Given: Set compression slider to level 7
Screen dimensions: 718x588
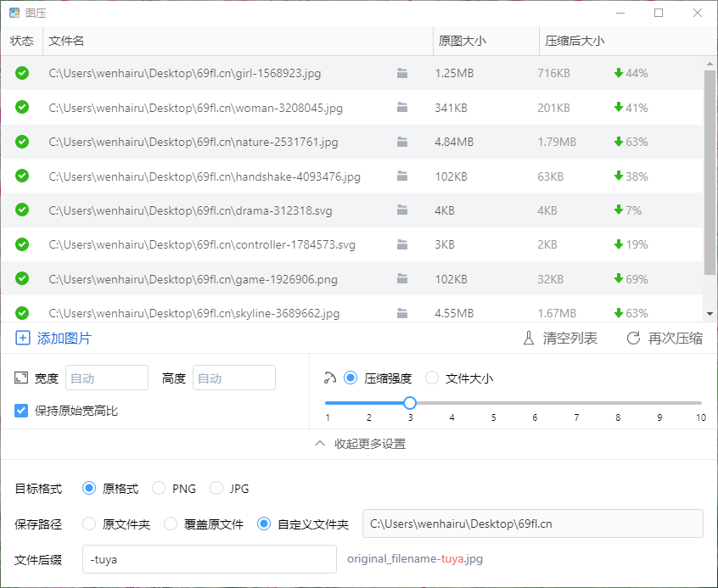Looking at the screenshot, I should coord(576,403).
